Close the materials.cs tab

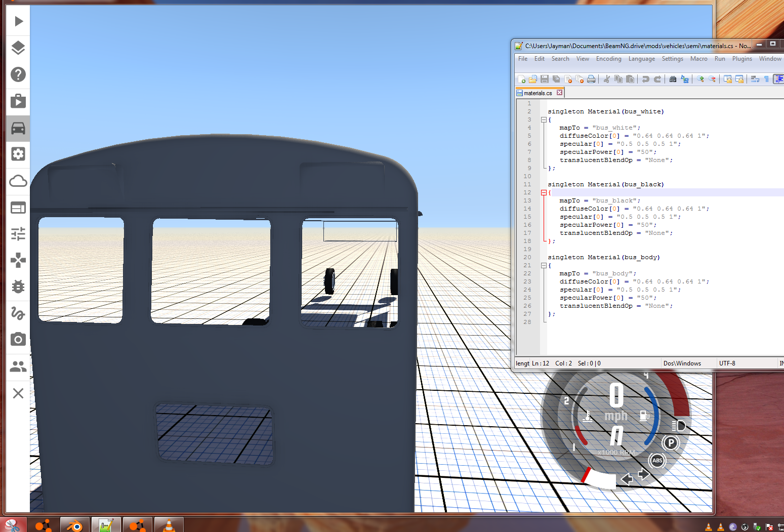click(x=559, y=93)
